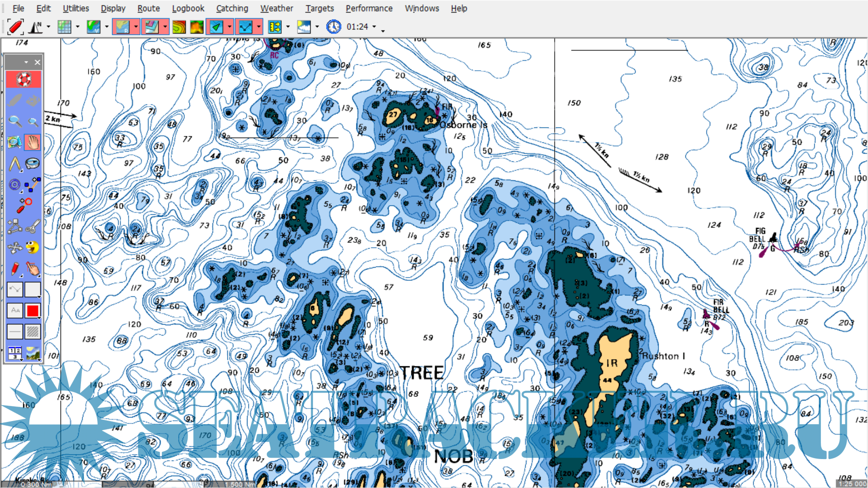Click the hatched fill pattern button
Viewport: 868px width, 488px height.
[33, 332]
